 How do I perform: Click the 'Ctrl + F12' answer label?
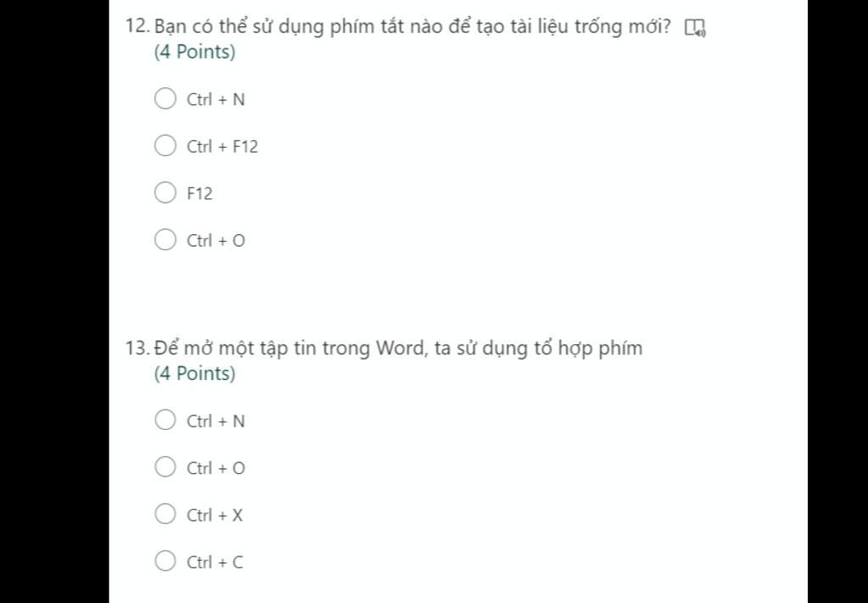click(x=222, y=147)
